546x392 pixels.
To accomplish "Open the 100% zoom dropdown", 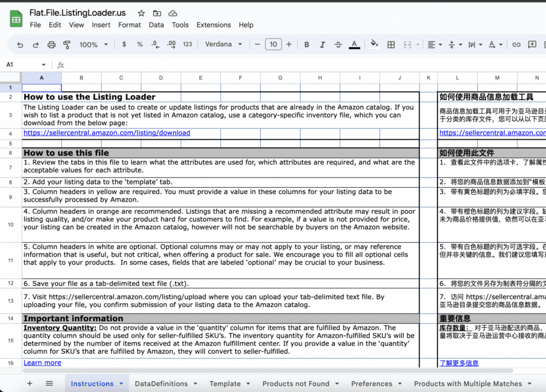I will 93,45.
